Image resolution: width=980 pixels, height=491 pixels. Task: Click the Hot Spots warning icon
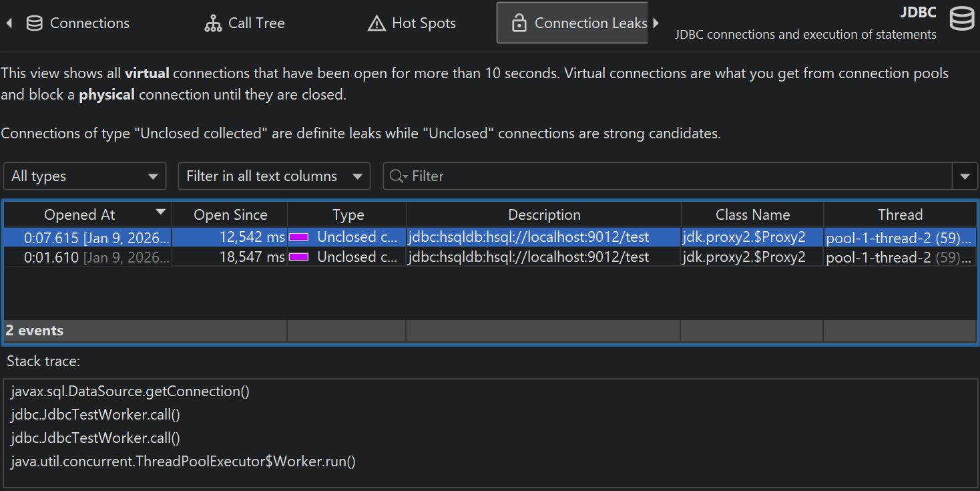click(x=377, y=23)
